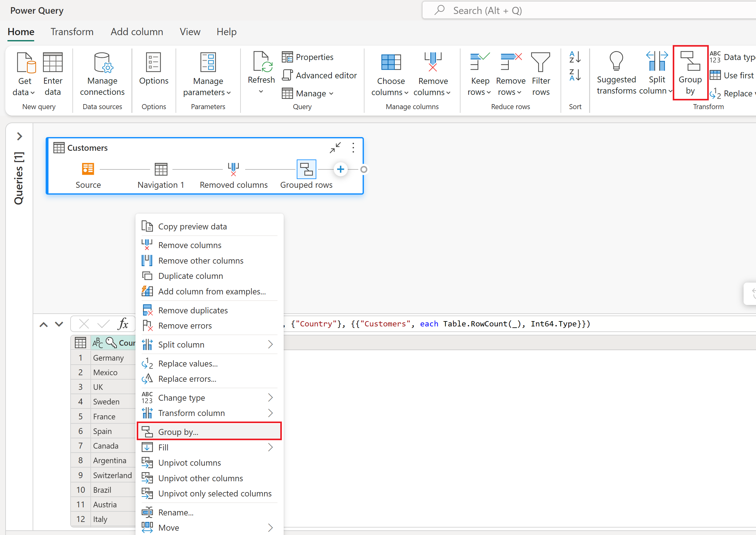Collapse the Customers query diagram card

tap(335, 148)
